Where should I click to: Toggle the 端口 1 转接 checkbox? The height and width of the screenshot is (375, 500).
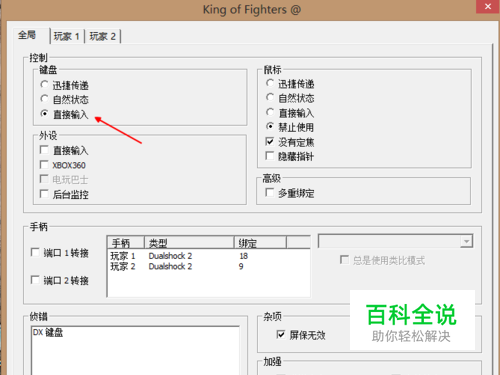pos(35,253)
